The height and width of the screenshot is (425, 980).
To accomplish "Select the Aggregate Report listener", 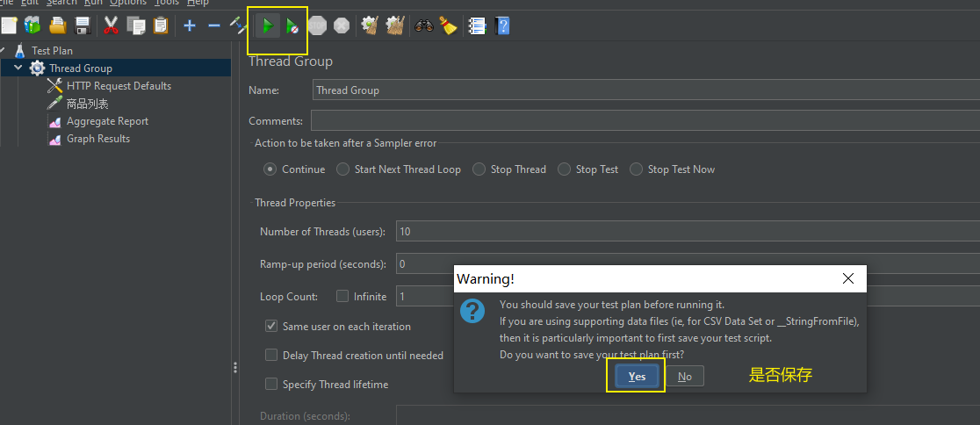I will coord(107,121).
